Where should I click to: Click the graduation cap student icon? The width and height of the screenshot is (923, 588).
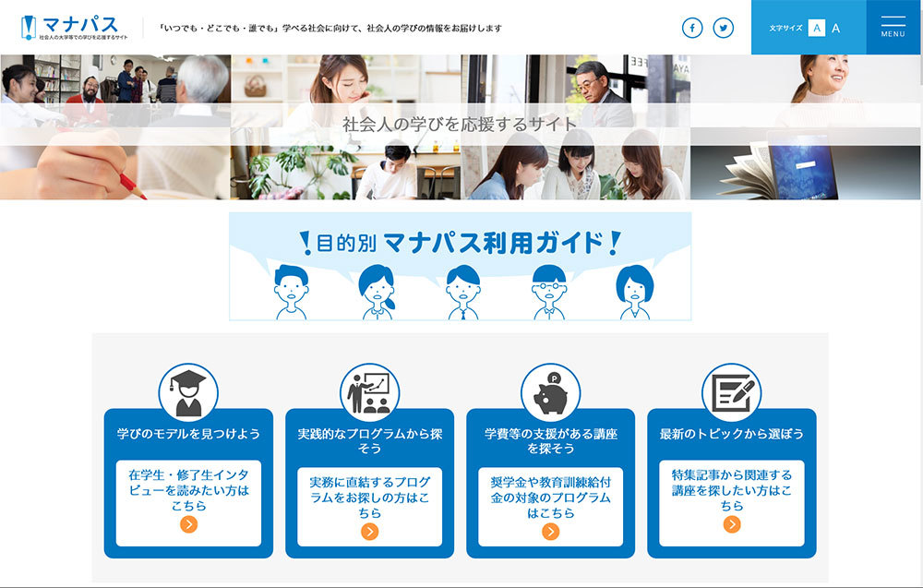click(x=188, y=392)
